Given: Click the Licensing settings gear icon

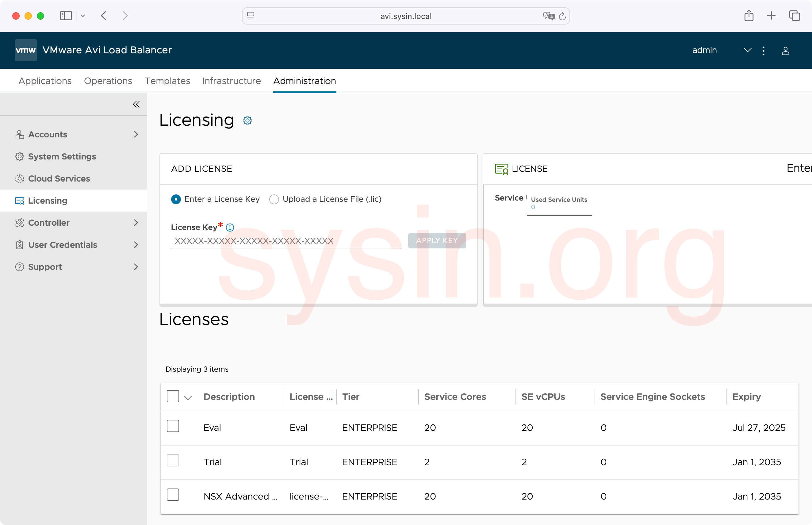Looking at the screenshot, I should click(247, 121).
